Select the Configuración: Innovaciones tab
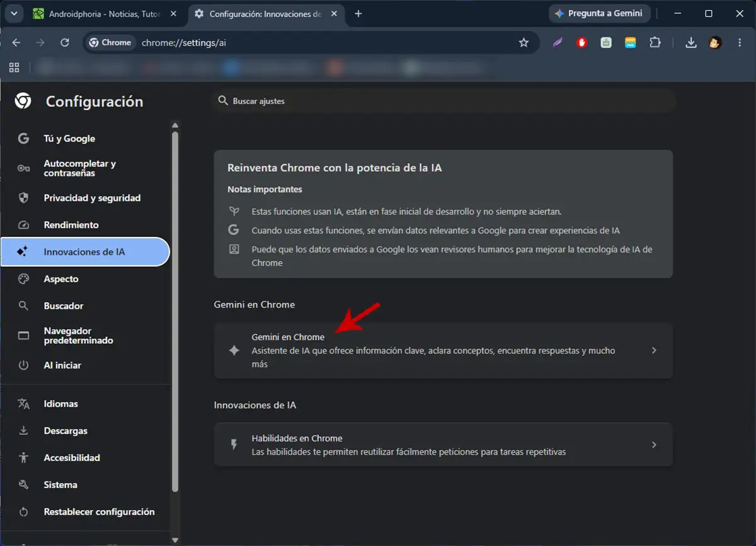 [x=265, y=13]
